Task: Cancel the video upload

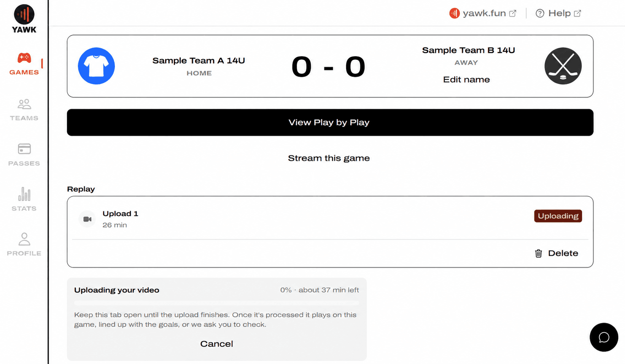Action: click(x=216, y=344)
